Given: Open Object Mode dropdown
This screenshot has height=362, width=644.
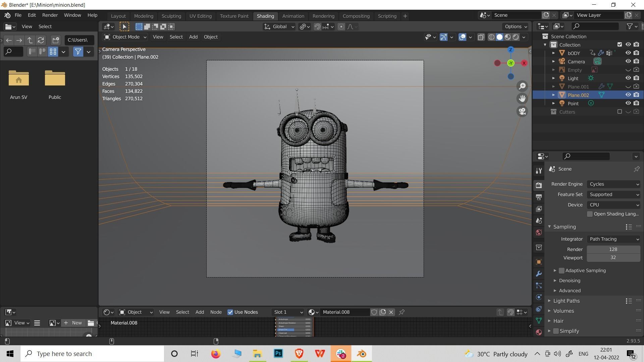Looking at the screenshot, I should 125,37.
